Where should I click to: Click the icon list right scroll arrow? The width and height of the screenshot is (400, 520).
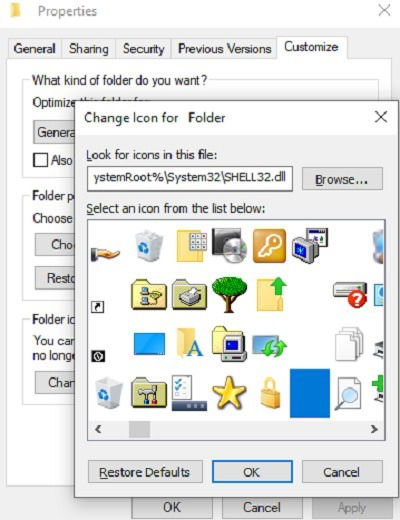click(x=374, y=429)
